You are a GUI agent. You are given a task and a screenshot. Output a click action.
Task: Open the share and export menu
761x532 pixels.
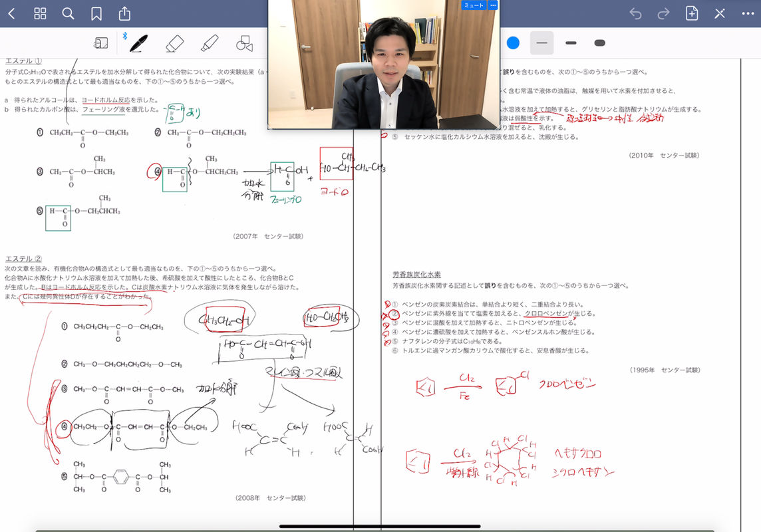pos(125,13)
